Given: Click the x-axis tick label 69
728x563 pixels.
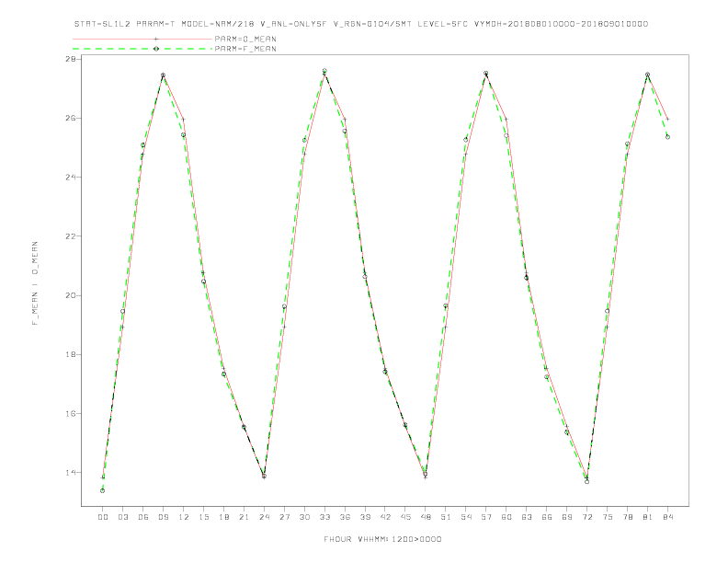Looking at the screenshot, I should point(567,517).
